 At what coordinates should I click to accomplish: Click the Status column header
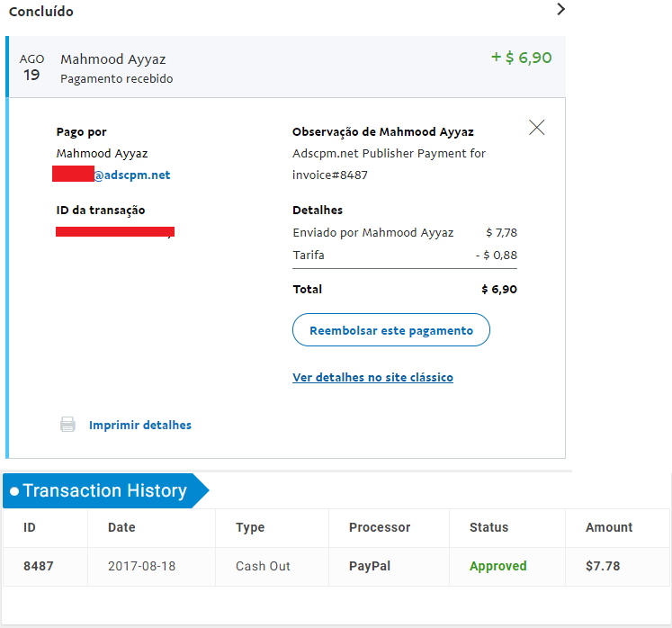point(489,527)
